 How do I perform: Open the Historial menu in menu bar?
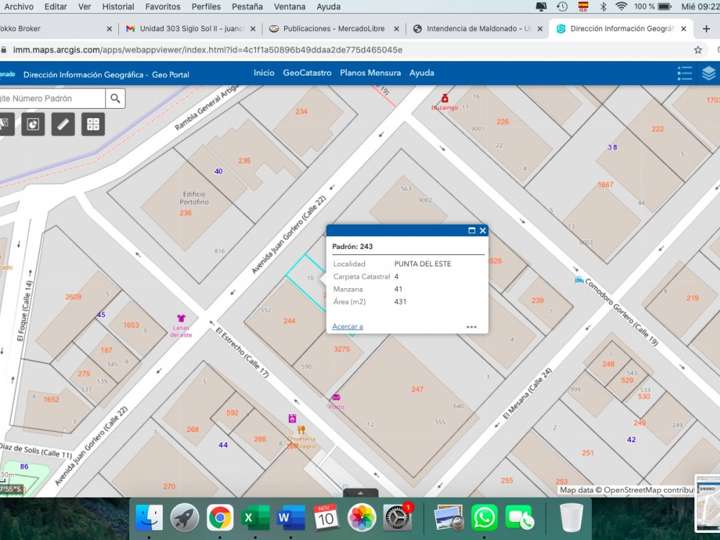pyautogui.click(x=118, y=6)
